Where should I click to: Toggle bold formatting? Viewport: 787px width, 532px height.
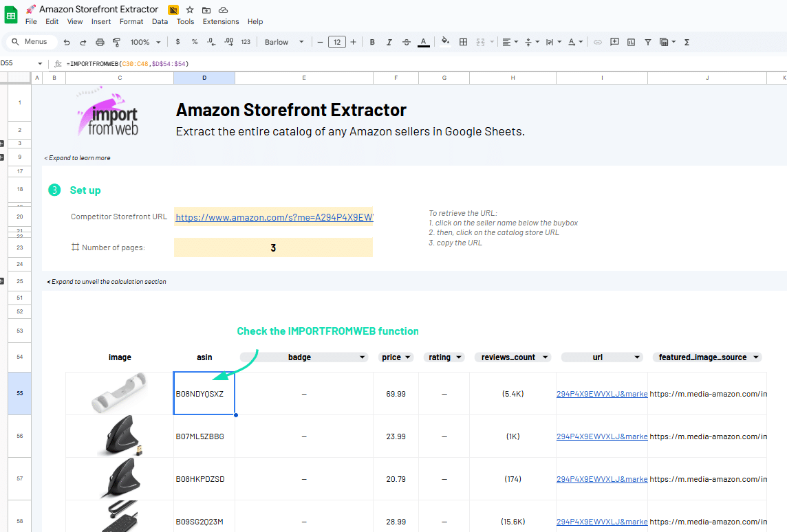(372, 42)
